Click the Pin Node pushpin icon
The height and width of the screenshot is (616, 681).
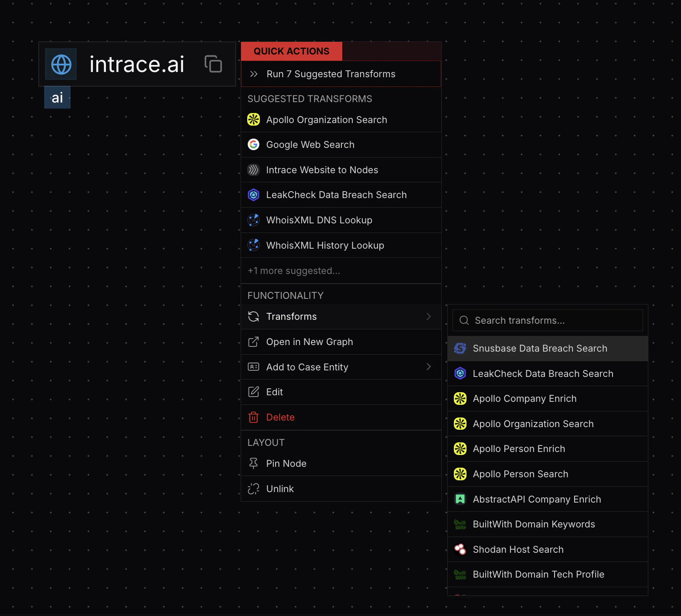pyautogui.click(x=254, y=463)
